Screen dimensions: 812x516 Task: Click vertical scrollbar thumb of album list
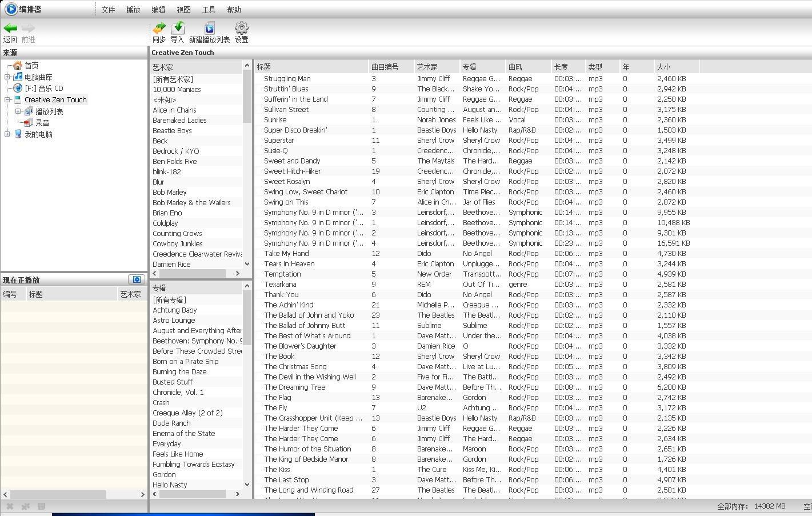pos(247,318)
